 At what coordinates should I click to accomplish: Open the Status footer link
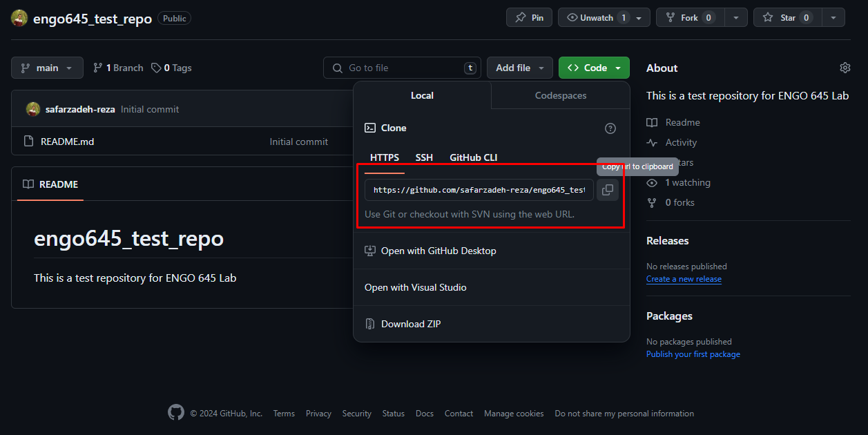tap(394, 414)
